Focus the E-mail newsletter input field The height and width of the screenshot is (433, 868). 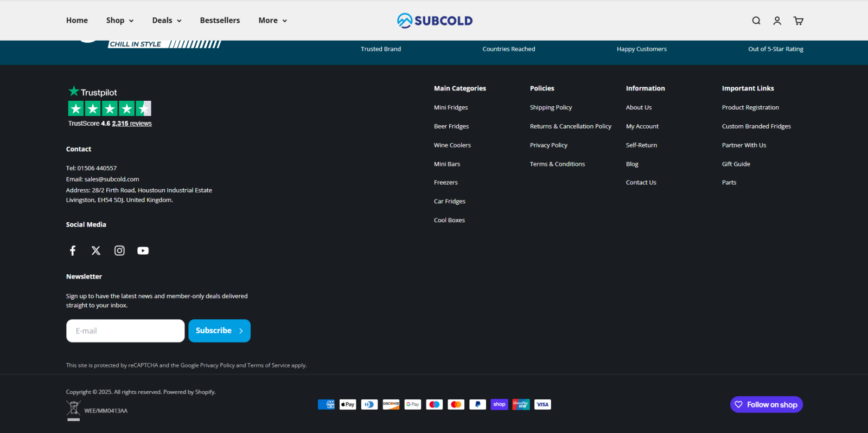[x=125, y=331]
